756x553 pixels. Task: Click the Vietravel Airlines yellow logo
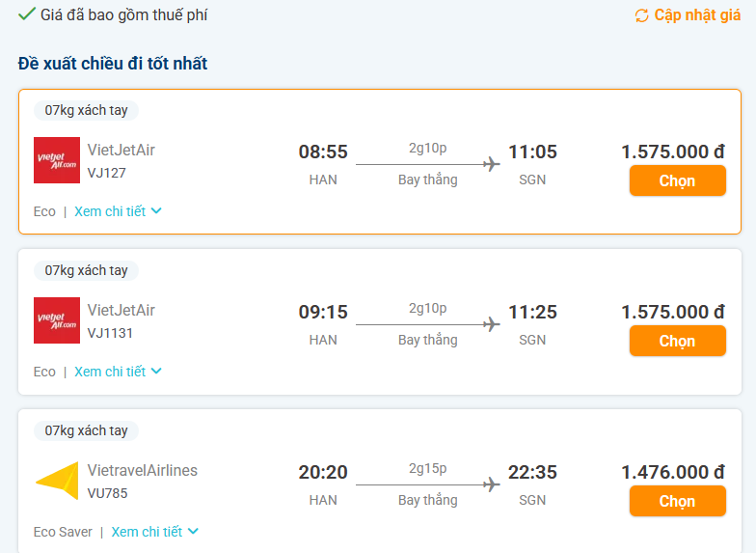pyautogui.click(x=57, y=481)
